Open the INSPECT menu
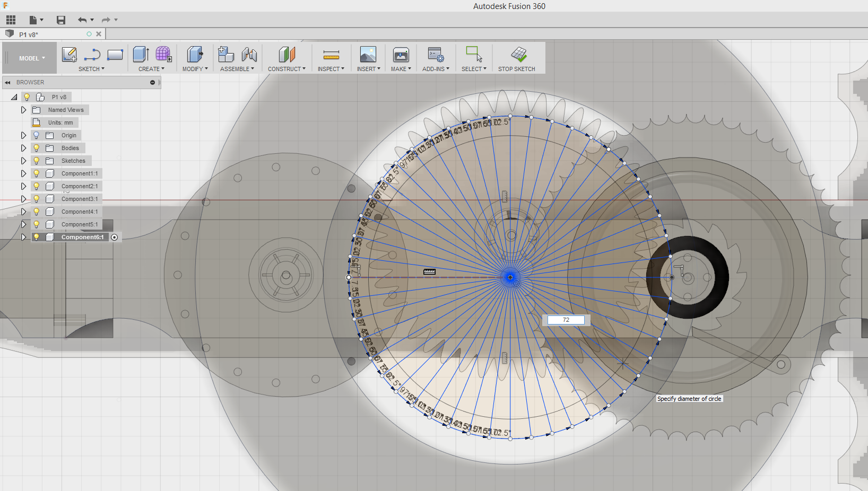 331,69
